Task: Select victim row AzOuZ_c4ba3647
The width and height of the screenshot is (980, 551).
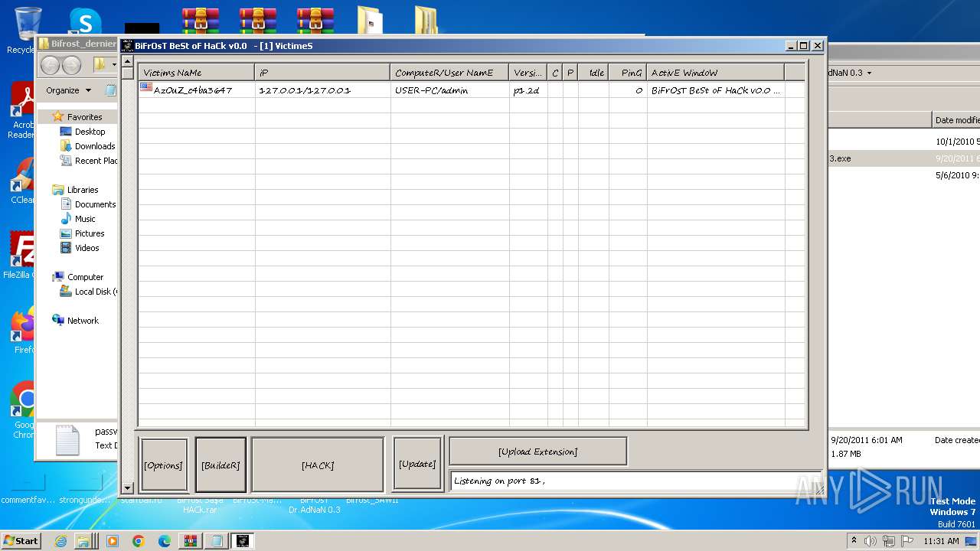Action: (x=472, y=90)
